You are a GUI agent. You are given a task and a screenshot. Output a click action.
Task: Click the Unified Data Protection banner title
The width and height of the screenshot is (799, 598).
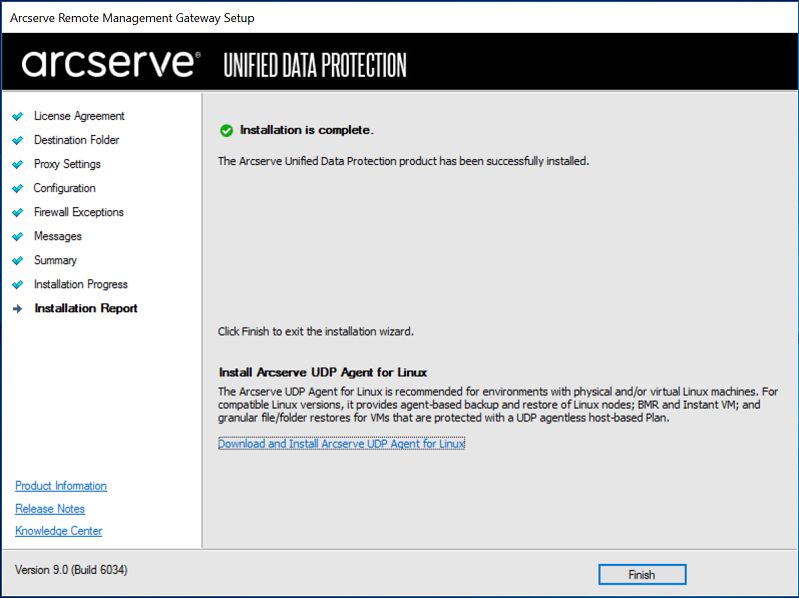315,65
